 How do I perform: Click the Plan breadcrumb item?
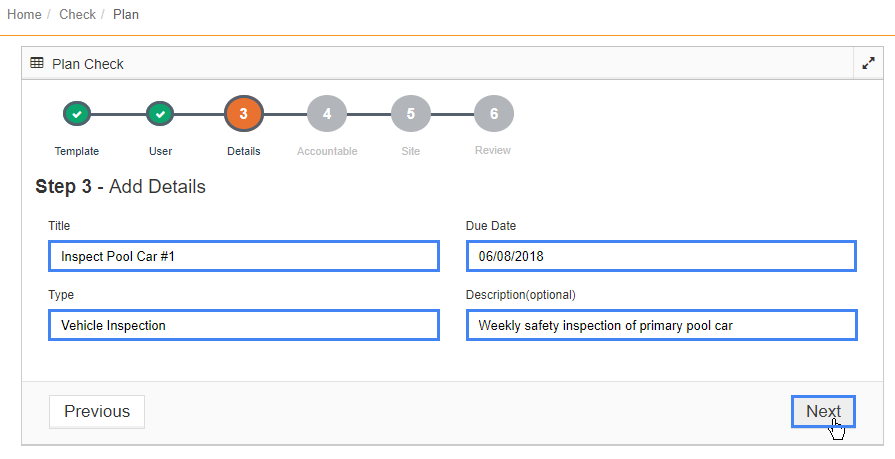[x=126, y=14]
